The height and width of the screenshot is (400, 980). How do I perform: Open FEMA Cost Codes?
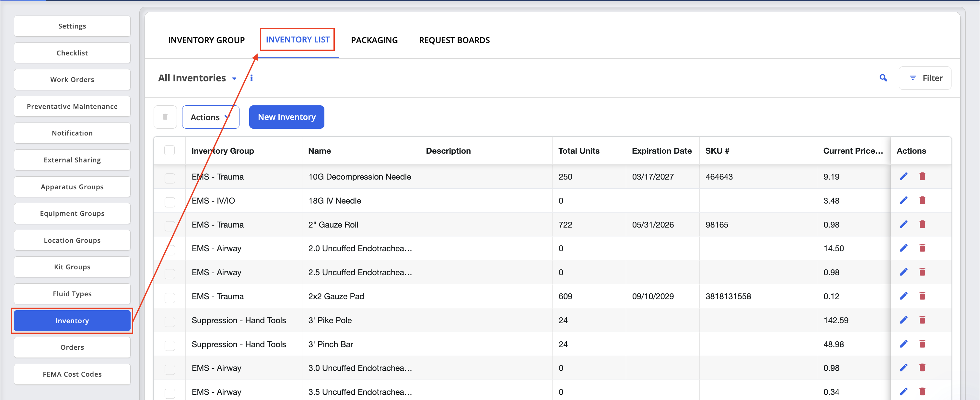click(72, 374)
